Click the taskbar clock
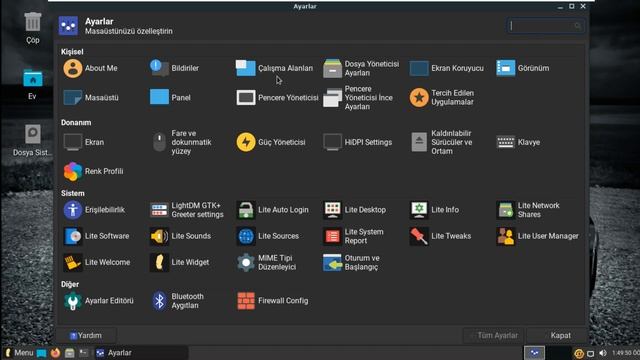 [x=625, y=353]
